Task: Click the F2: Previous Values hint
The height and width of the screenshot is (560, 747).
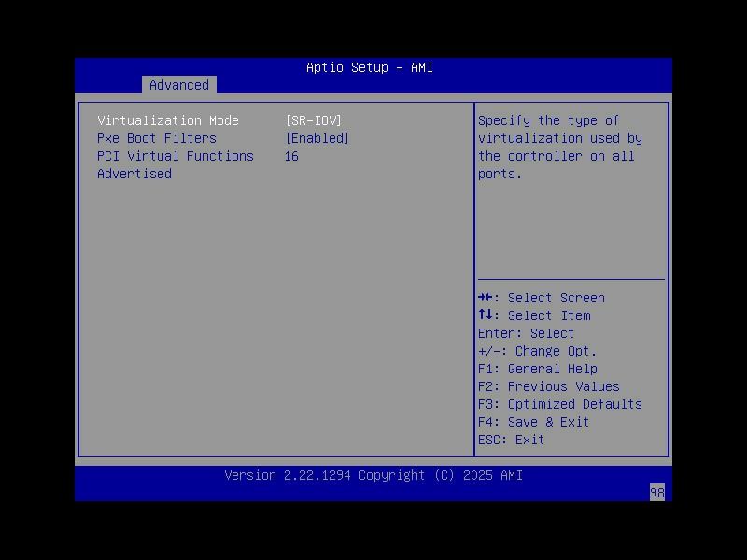Action: tap(549, 386)
